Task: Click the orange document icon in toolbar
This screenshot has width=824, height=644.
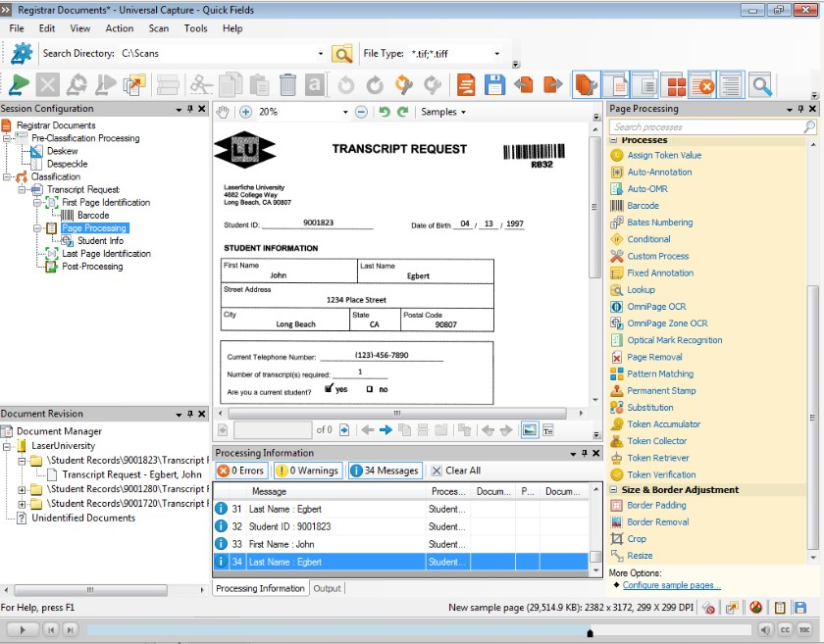Action: click(x=466, y=84)
